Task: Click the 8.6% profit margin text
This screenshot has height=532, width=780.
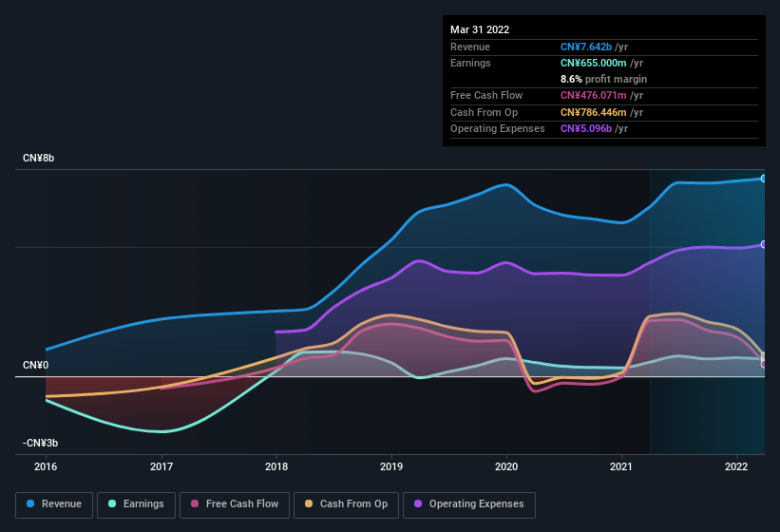Action: tap(603, 79)
